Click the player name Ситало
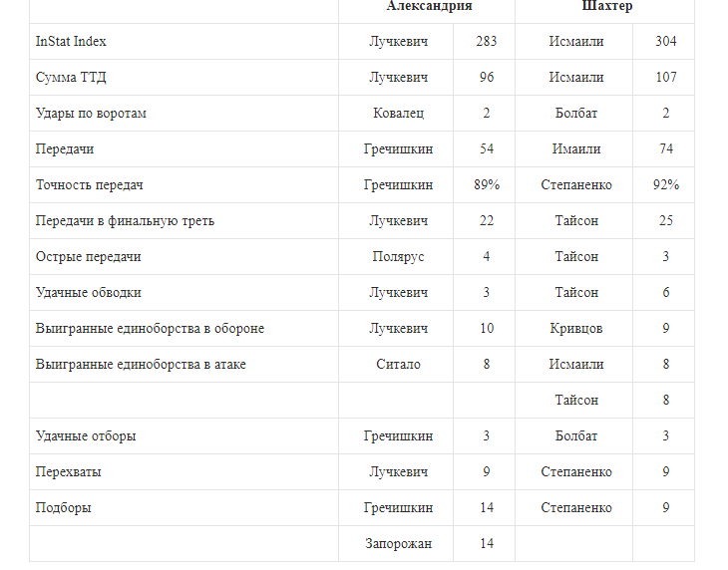728x570 pixels. tap(398, 365)
